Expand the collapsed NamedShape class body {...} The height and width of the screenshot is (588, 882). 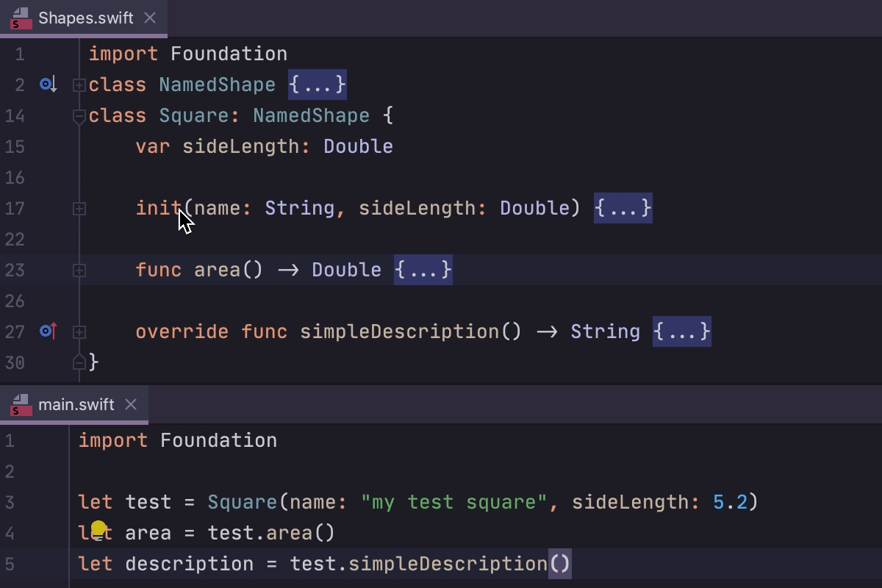[x=317, y=84]
